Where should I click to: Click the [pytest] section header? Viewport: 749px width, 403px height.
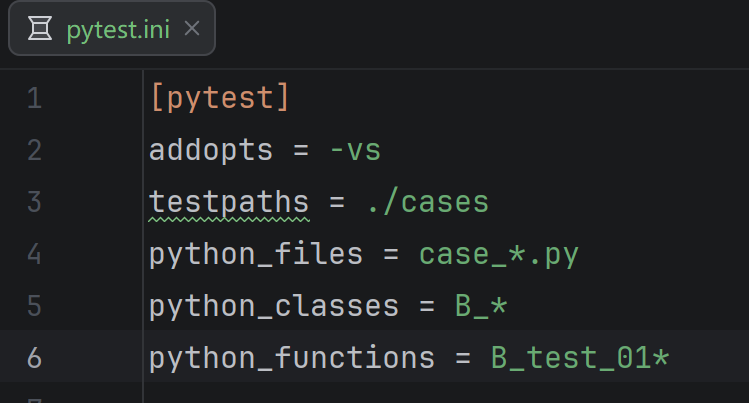(220, 98)
